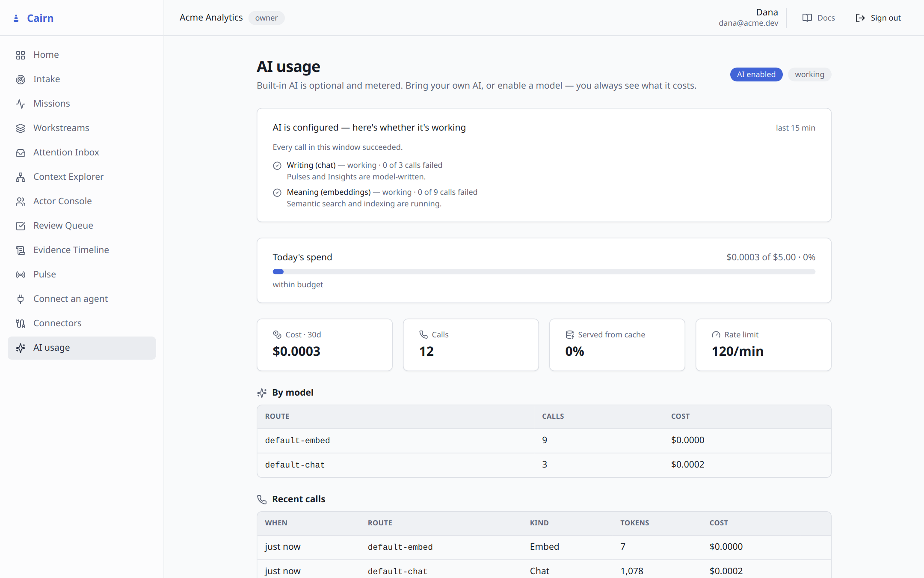The height and width of the screenshot is (578, 924).
Task: Click the Intake target icon
Action: point(21,80)
